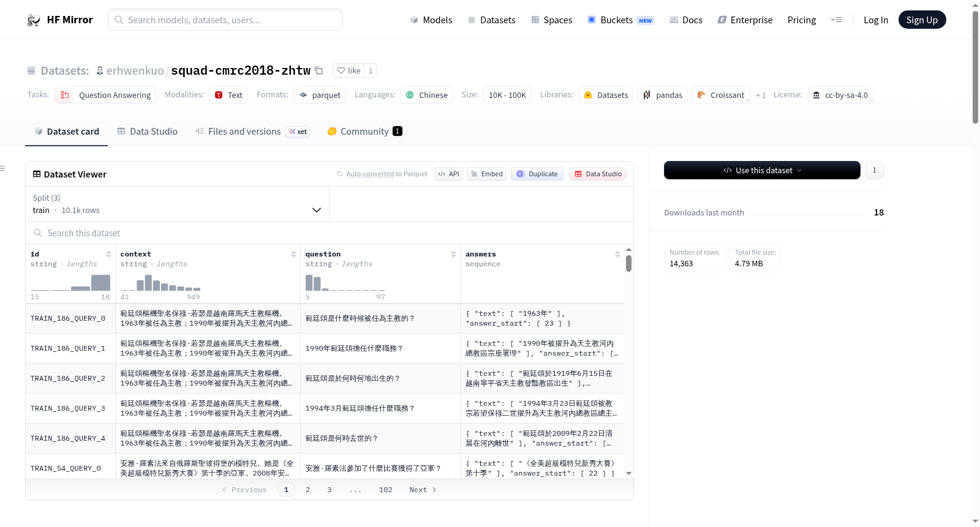Viewport: 980px width, 527px height.
Task: Switch to the Dataset card tab
Action: click(67, 131)
